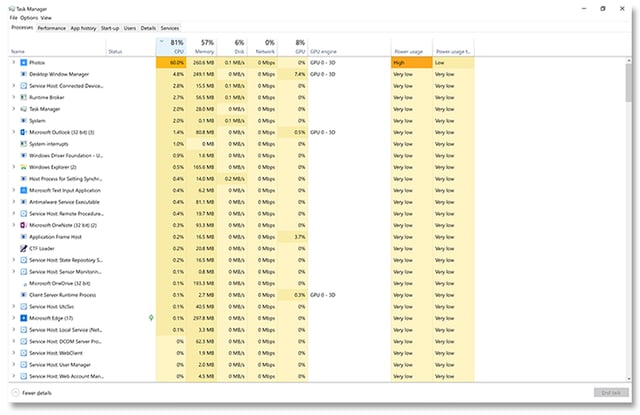Select Service Host Local Service row name
Viewport: 640px width, 415px height.
pyautogui.click(x=66, y=330)
